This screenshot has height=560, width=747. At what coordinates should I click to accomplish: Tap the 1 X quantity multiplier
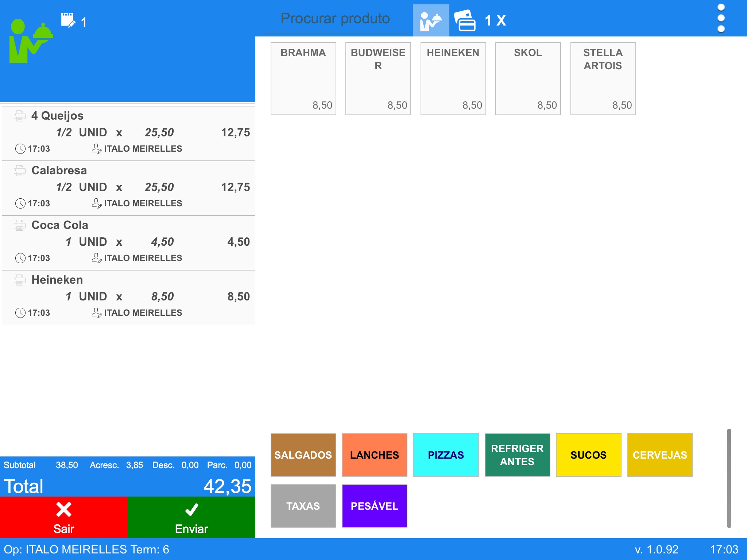pyautogui.click(x=495, y=21)
